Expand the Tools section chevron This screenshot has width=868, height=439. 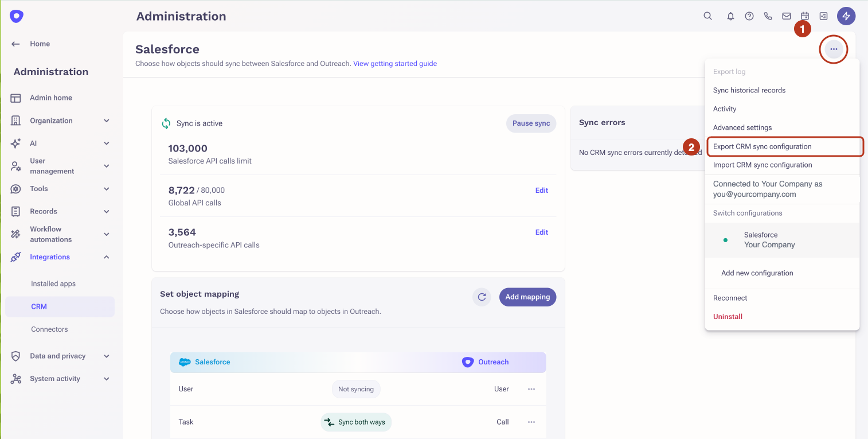[107, 189]
